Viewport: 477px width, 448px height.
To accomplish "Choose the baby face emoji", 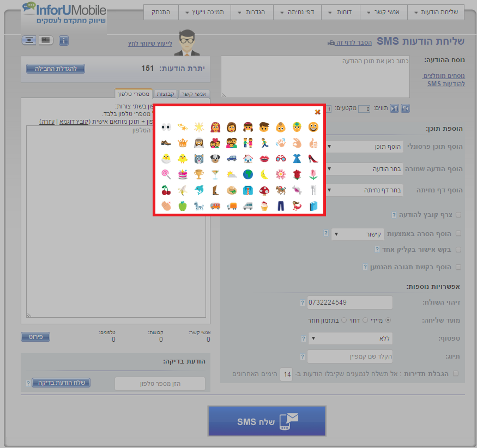I will pos(281,127).
